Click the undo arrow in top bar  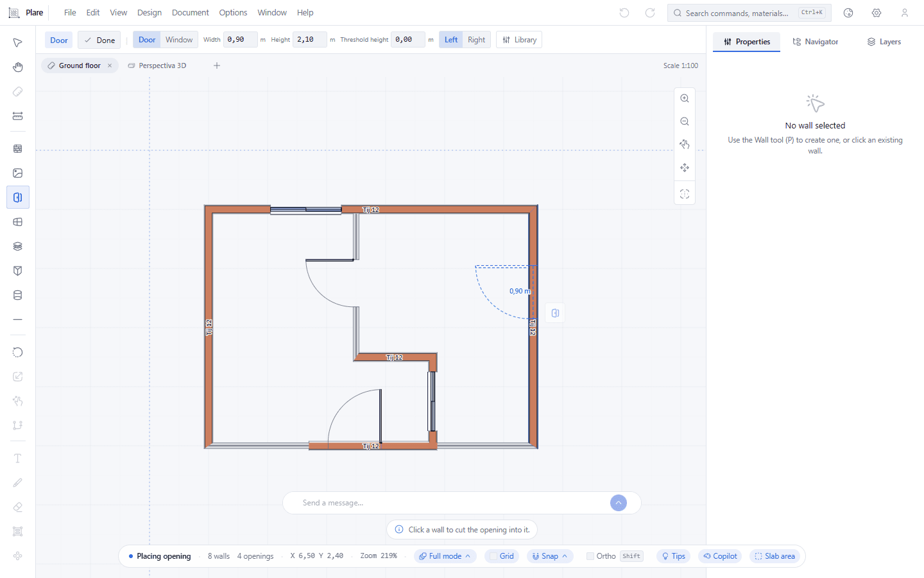click(x=624, y=13)
